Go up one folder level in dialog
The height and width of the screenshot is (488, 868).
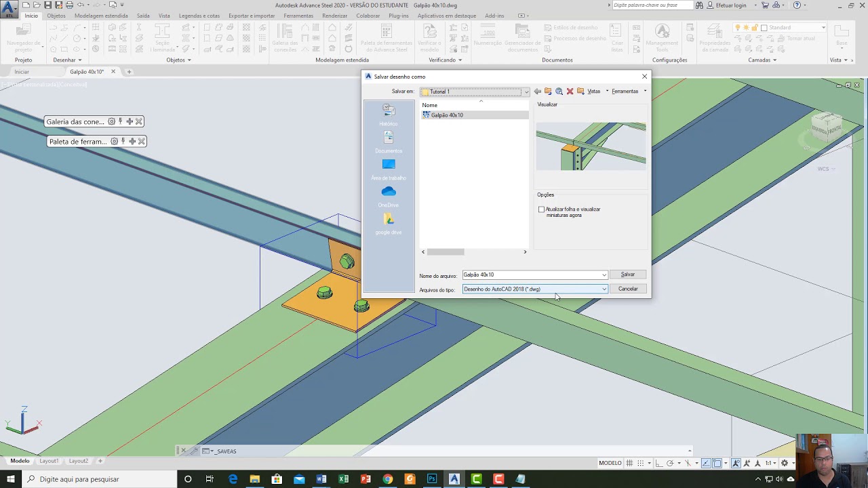point(548,91)
